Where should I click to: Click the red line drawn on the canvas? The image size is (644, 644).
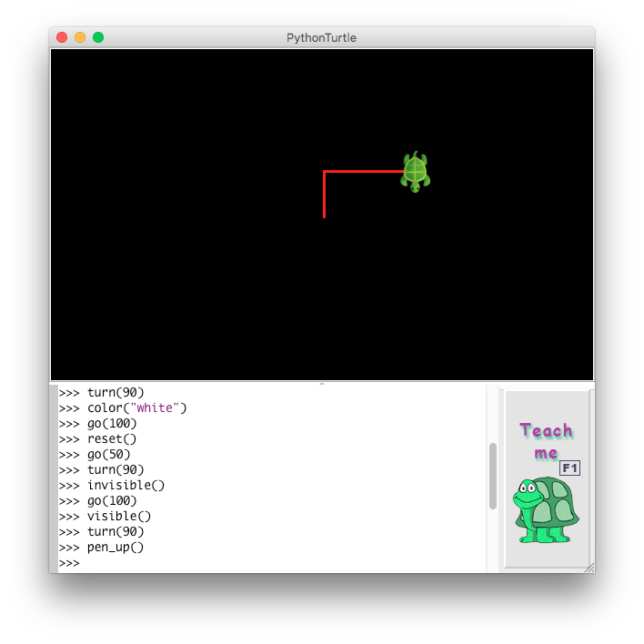(x=363, y=172)
